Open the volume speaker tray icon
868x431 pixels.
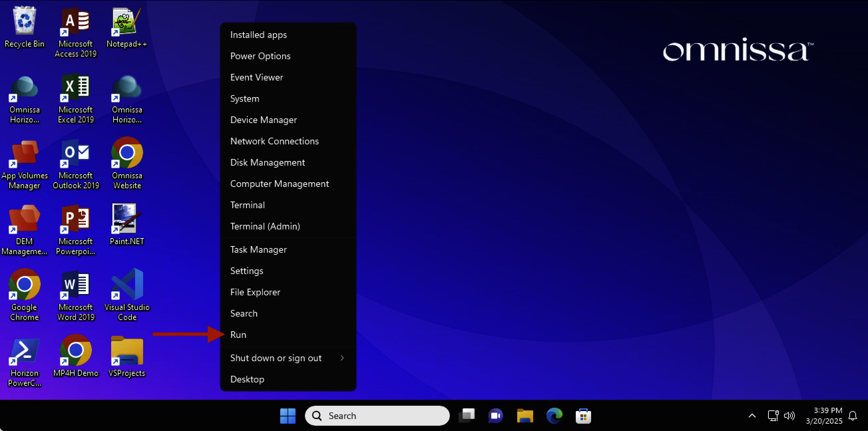pyautogui.click(x=789, y=416)
